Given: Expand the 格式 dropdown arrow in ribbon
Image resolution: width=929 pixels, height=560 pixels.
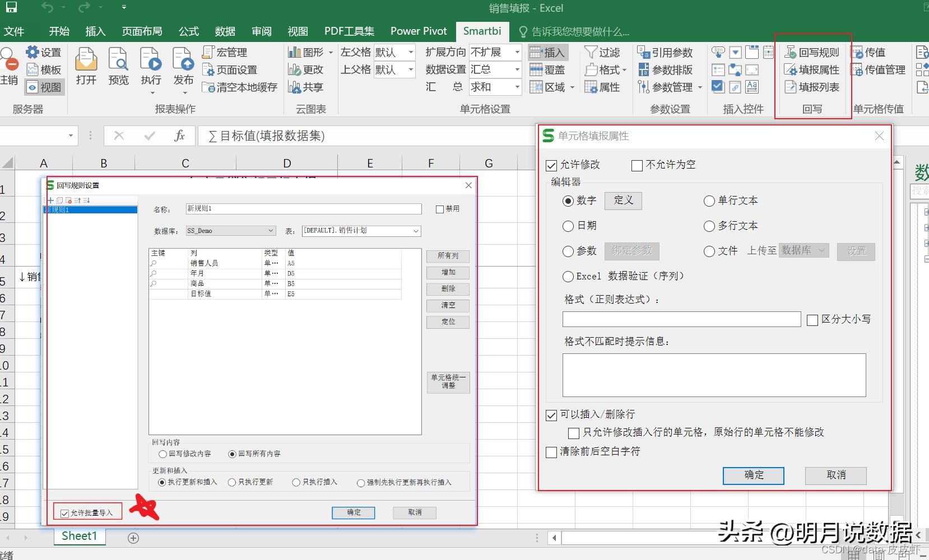Looking at the screenshot, I should pyautogui.click(x=624, y=70).
